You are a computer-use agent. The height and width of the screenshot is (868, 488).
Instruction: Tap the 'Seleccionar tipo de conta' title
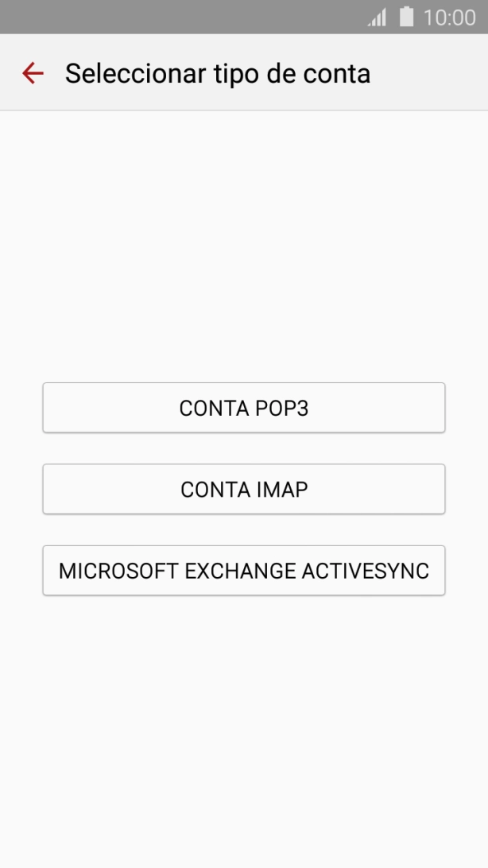coord(218,73)
